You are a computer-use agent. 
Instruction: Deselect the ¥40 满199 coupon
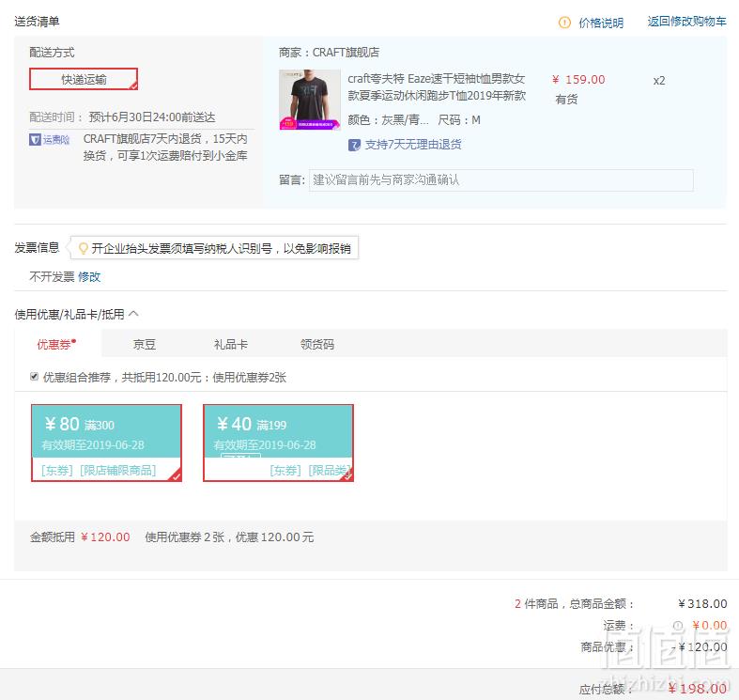coord(278,443)
